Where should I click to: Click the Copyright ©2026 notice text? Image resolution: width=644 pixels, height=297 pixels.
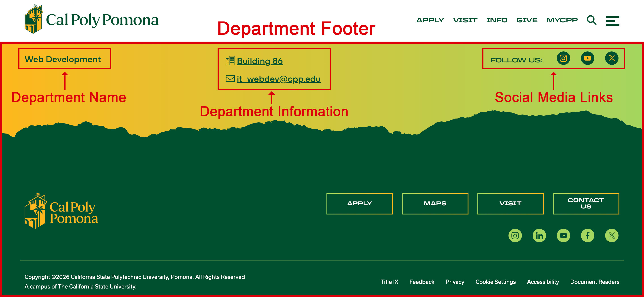point(134,277)
